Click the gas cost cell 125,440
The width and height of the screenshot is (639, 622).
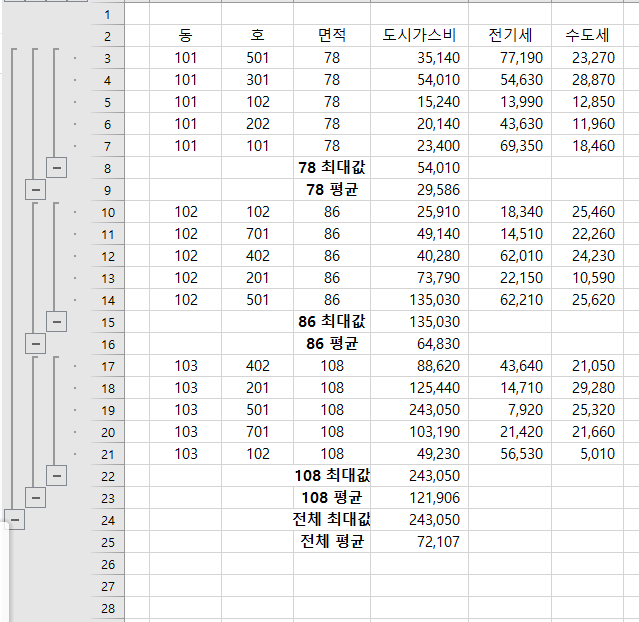tap(420, 388)
